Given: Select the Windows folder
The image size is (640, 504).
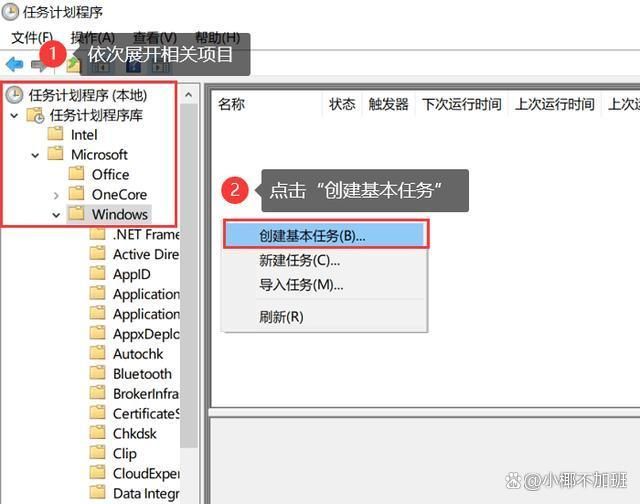Looking at the screenshot, I should click(x=120, y=215).
